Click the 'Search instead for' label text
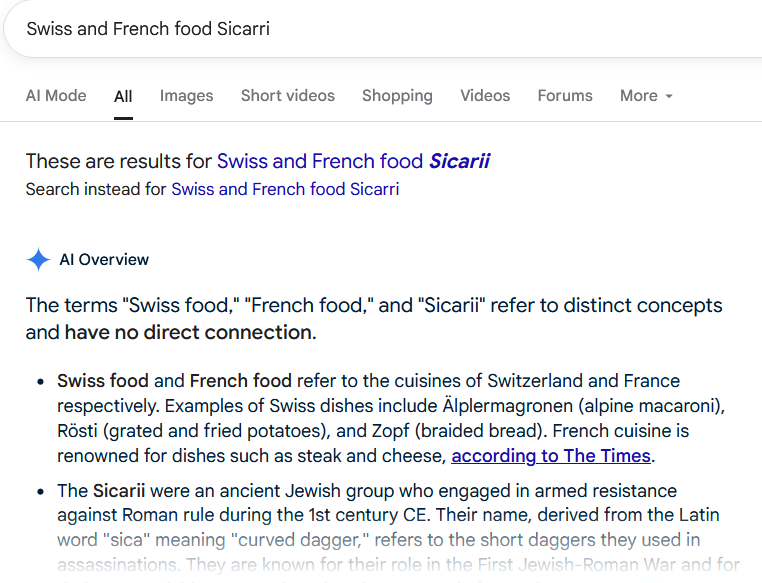Viewport: 762px width, 583px height. [96, 189]
